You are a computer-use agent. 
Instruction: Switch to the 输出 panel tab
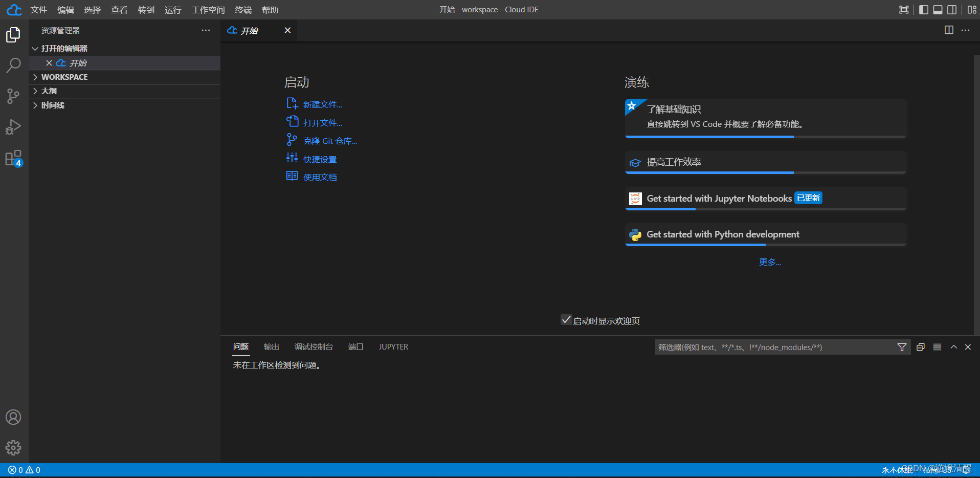coord(272,347)
